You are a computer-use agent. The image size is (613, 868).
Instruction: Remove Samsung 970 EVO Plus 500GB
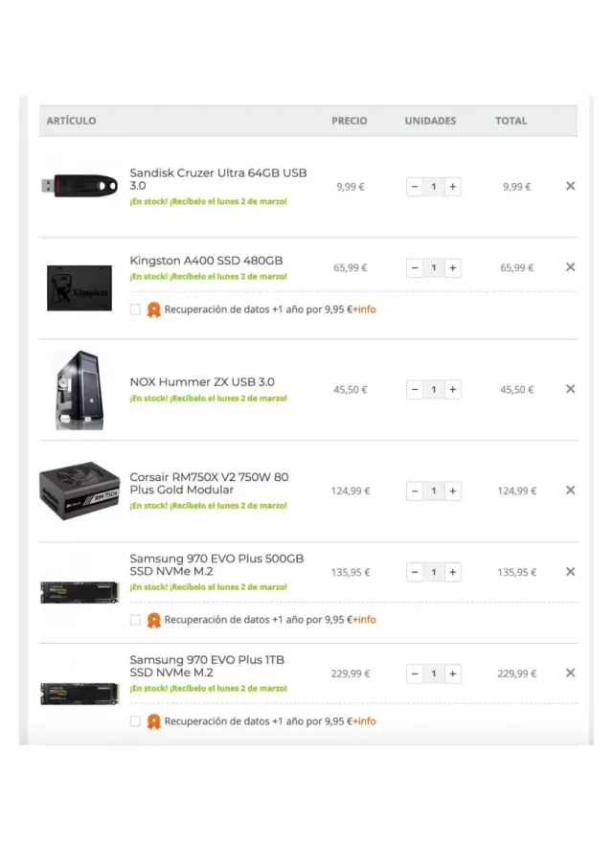point(570,572)
